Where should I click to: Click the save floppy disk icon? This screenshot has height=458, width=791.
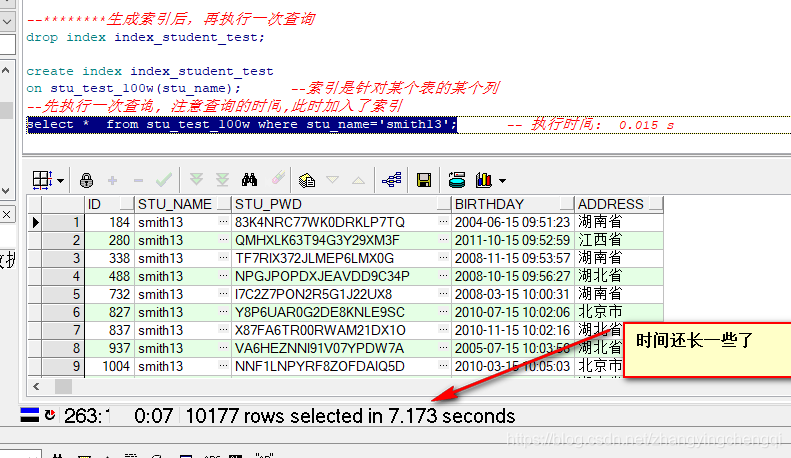423,180
